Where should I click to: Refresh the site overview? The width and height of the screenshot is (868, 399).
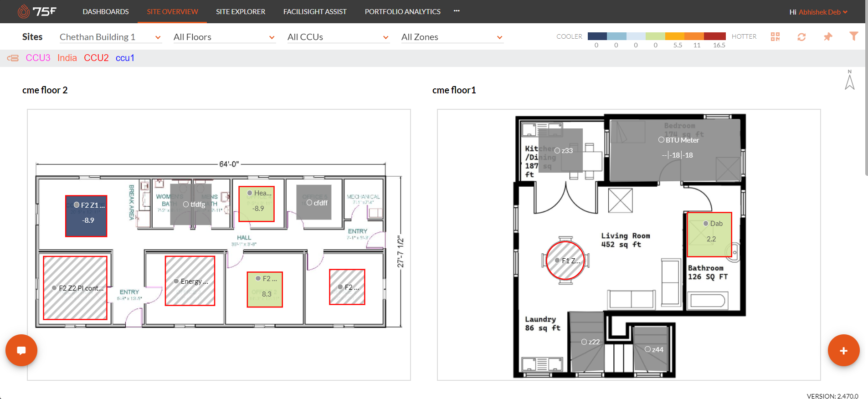tap(801, 37)
